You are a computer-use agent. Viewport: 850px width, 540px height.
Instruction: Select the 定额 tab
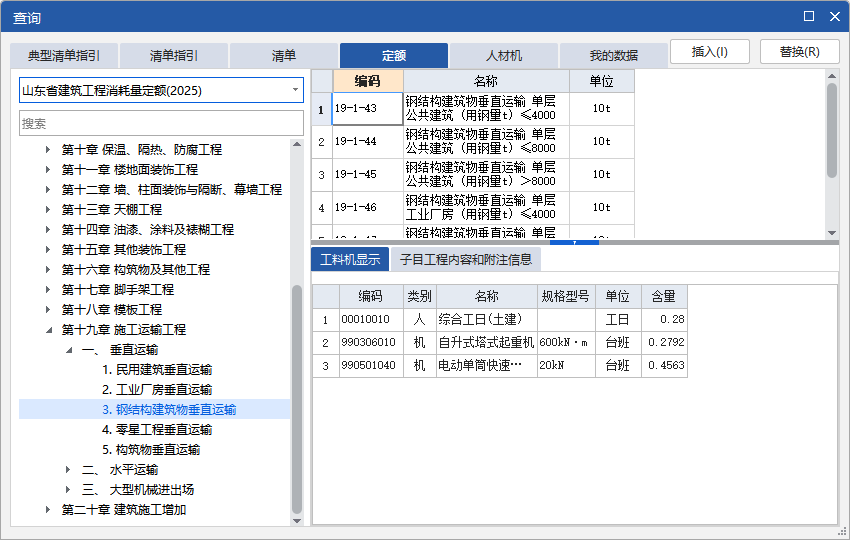[x=394, y=55]
